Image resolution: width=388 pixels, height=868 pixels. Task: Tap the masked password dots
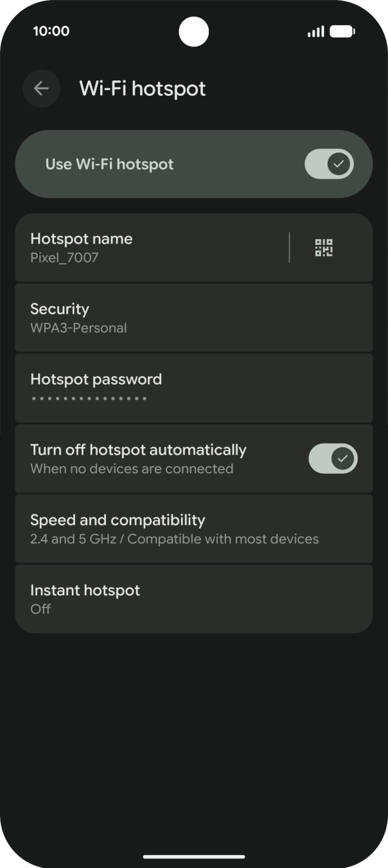[89, 399]
